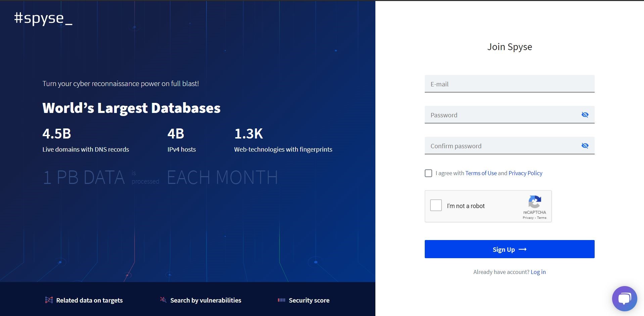Click the Security score bars icon
Screen dimensions: 644x316
(281, 300)
